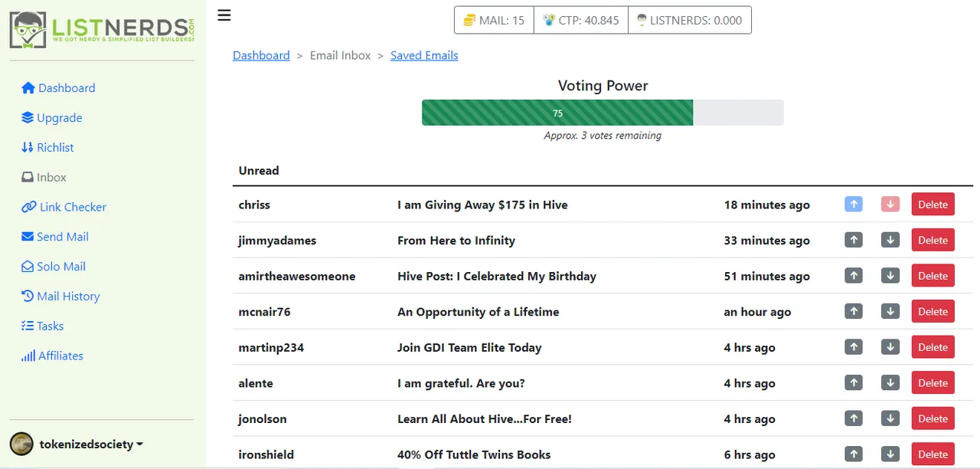
Task: Click the MAIL: 15 balance box
Action: click(x=494, y=21)
